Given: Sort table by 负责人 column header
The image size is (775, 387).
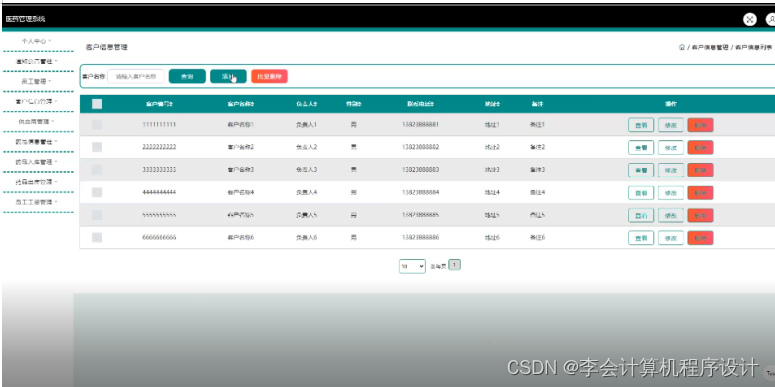Looking at the screenshot, I should point(306,104).
